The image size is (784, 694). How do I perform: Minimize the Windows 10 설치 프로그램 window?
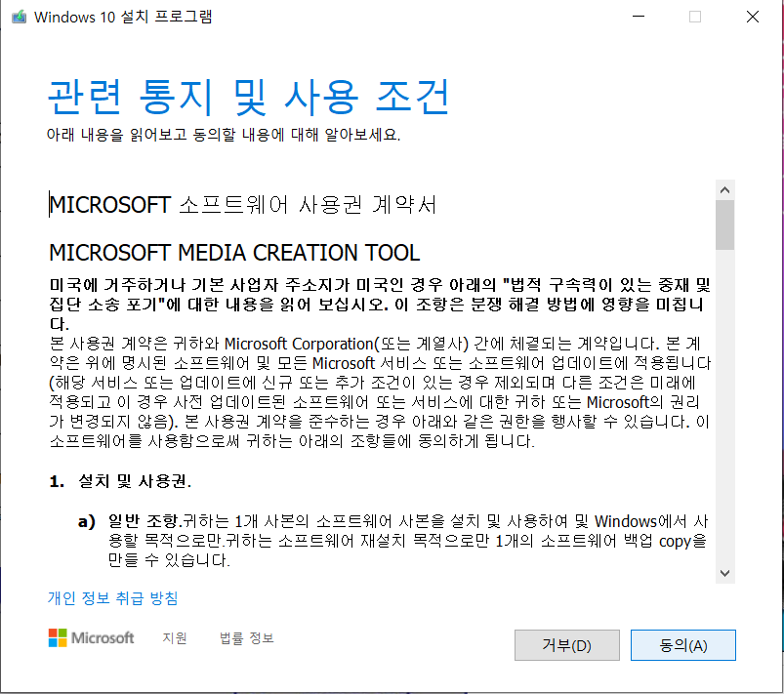click(639, 17)
